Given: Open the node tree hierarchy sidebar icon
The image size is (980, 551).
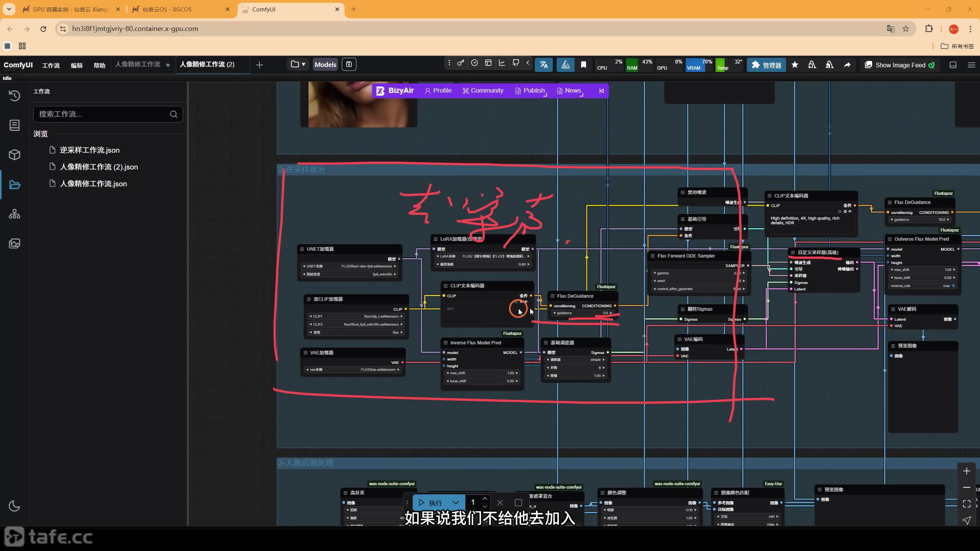Looking at the screenshot, I should pos(15,214).
